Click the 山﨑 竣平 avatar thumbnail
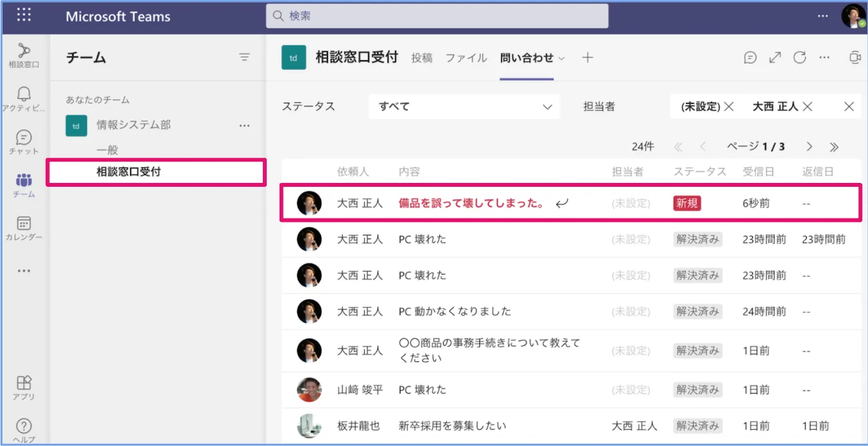This screenshot has width=868, height=446. point(309,390)
